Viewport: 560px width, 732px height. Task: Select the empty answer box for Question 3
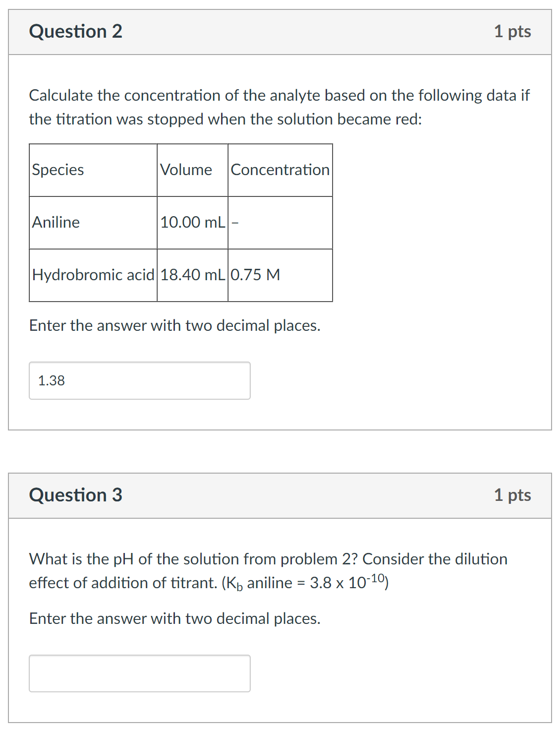(140, 673)
